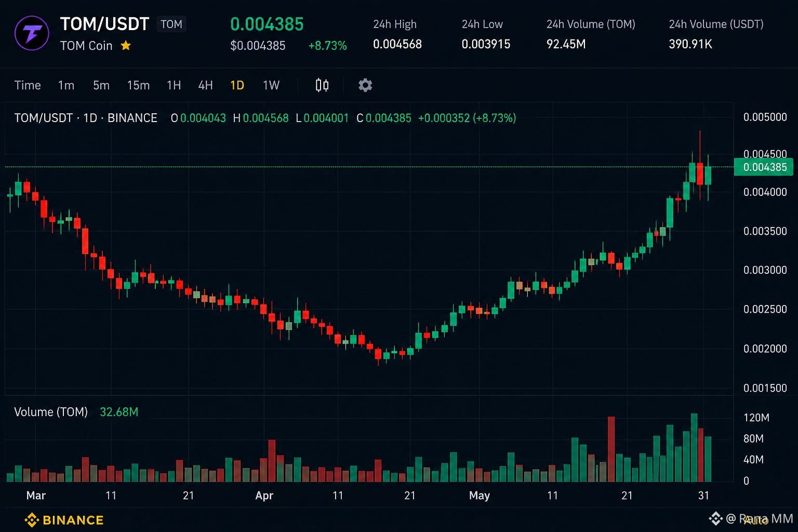Click the 0.003000 price axis label
This screenshot has height=532, width=798.
click(765, 270)
